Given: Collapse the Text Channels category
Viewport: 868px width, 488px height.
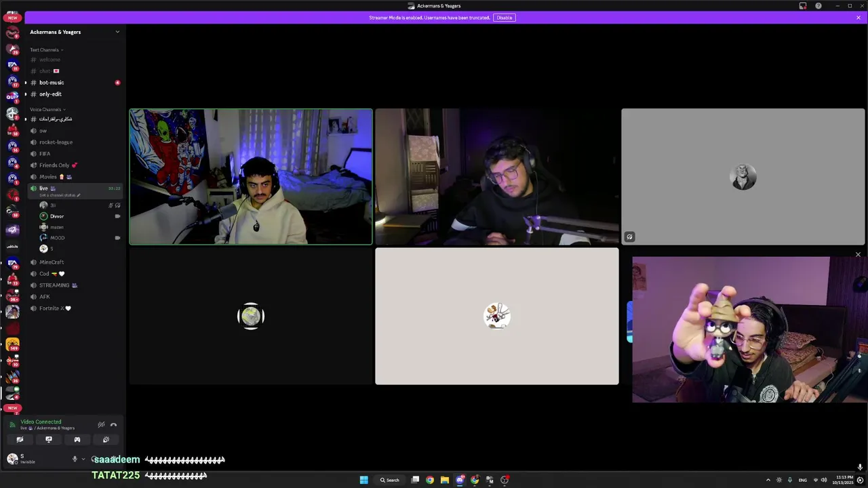Looking at the screenshot, I should (46, 49).
